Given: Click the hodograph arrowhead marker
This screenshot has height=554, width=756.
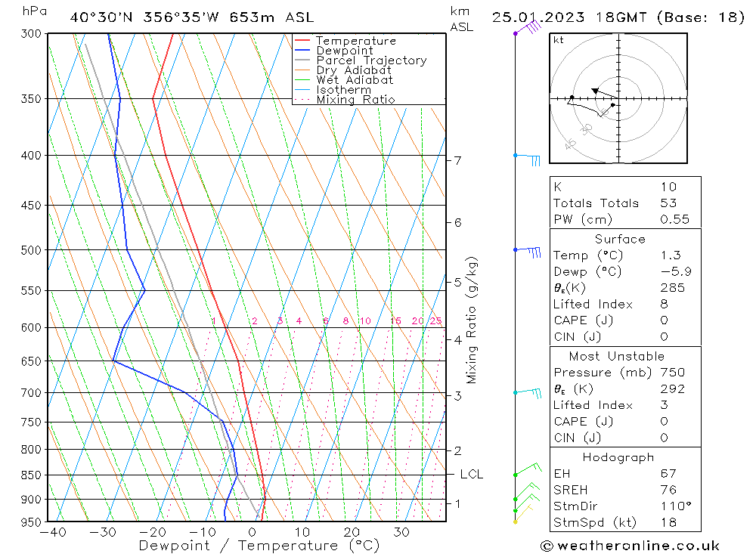Looking at the screenshot, I should click(596, 91).
